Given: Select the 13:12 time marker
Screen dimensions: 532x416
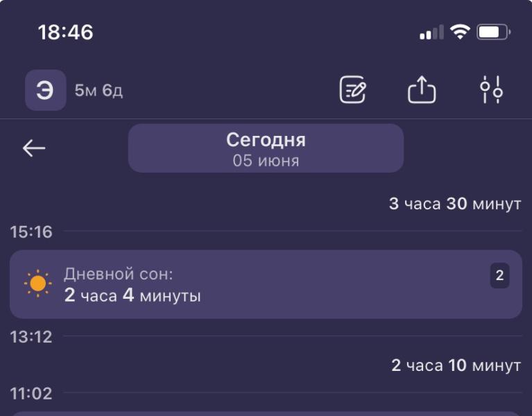Looking at the screenshot, I should pyautogui.click(x=31, y=337).
